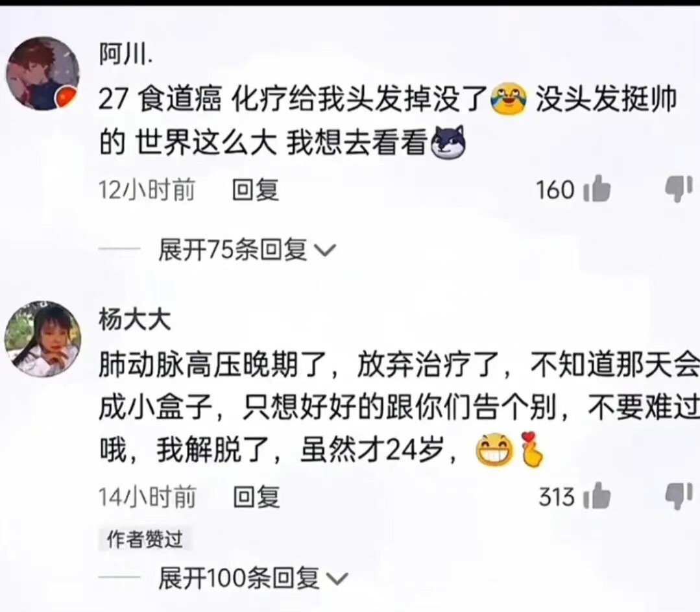Like 杨大大's comment with thumbs-up

pyautogui.click(x=597, y=495)
